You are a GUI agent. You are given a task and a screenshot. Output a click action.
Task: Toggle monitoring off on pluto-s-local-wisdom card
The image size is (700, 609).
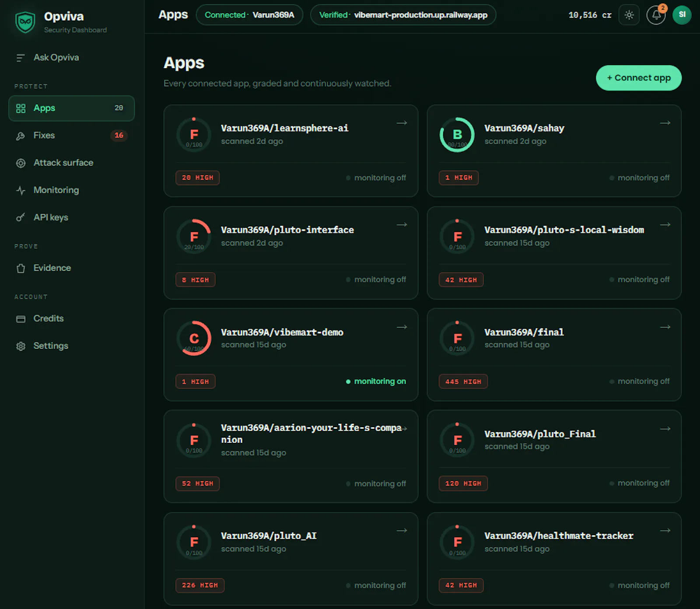point(639,280)
